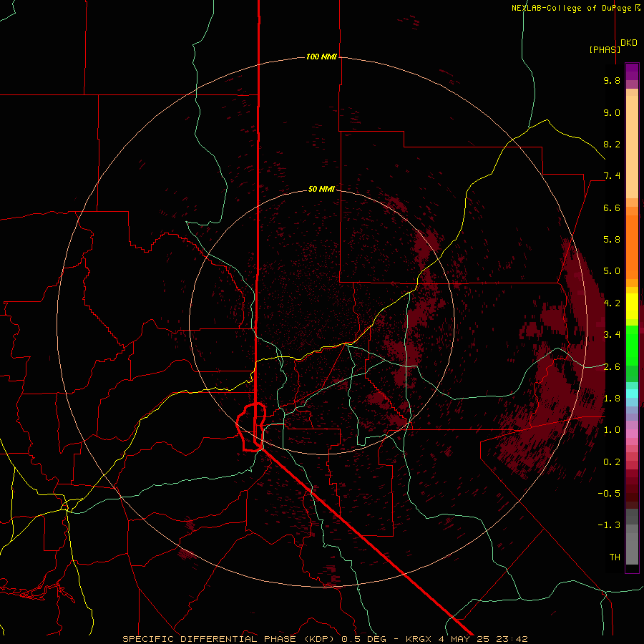Click the 6.6 legend label
Viewport: 644px width, 644px height.
[612, 208]
